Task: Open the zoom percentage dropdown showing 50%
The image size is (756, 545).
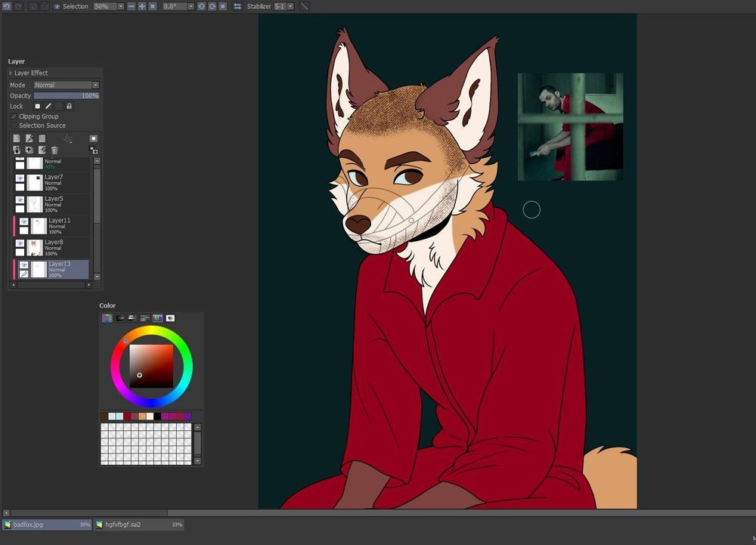Action: click(120, 6)
